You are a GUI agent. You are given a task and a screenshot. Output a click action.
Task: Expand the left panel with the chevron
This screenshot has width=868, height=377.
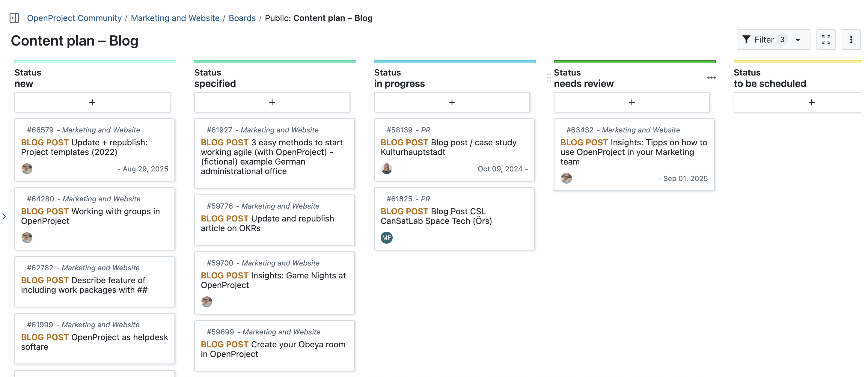(4, 216)
